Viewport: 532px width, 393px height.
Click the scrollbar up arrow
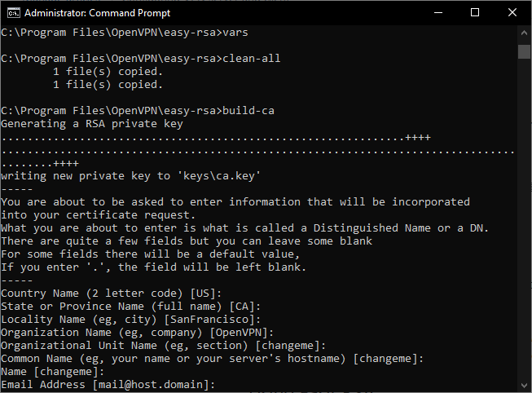[x=524, y=33]
